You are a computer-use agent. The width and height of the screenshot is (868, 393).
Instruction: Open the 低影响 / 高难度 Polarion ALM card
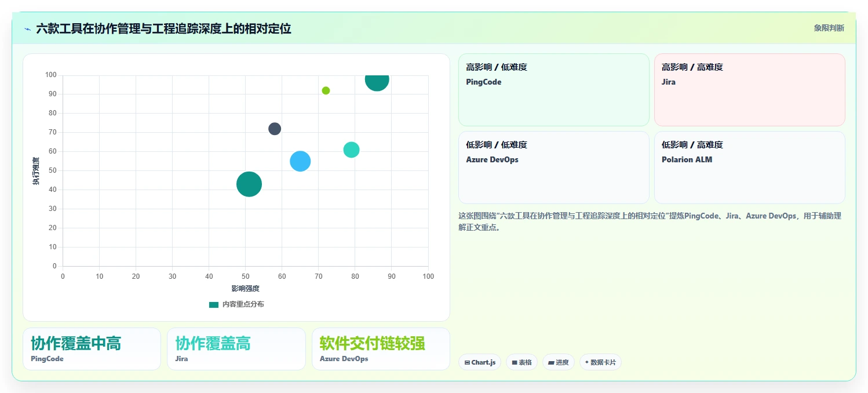click(749, 168)
